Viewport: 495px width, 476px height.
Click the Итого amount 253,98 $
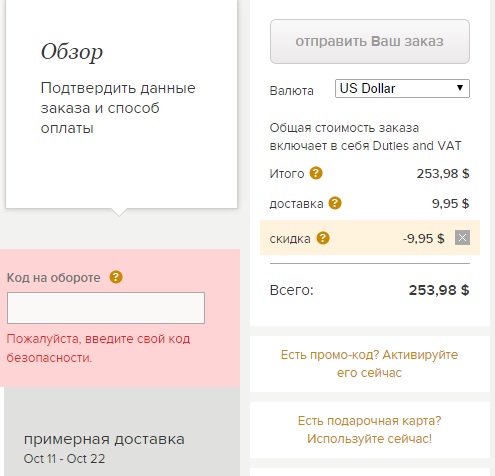(x=443, y=173)
